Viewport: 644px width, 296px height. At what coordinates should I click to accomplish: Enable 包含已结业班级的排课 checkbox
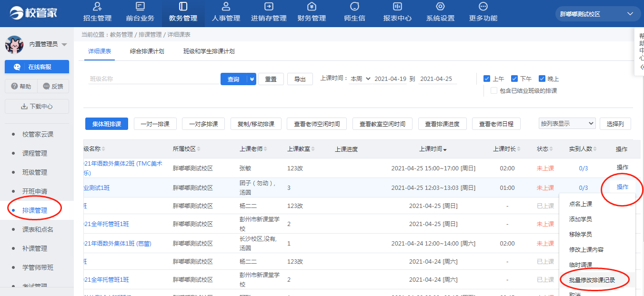pyautogui.click(x=494, y=90)
